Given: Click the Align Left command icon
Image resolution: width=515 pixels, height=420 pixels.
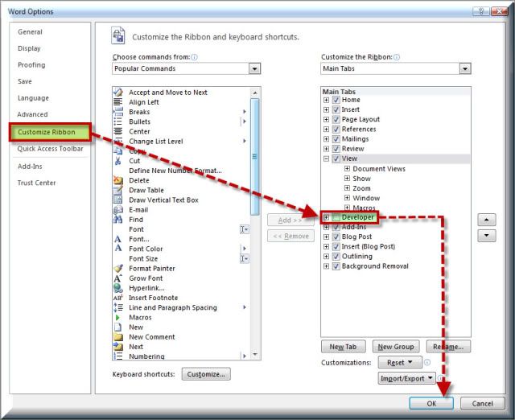Looking at the screenshot, I should (x=118, y=102).
